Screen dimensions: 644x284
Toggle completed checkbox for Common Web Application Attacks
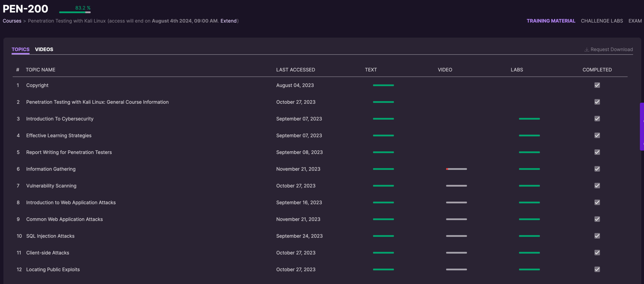[597, 219]
